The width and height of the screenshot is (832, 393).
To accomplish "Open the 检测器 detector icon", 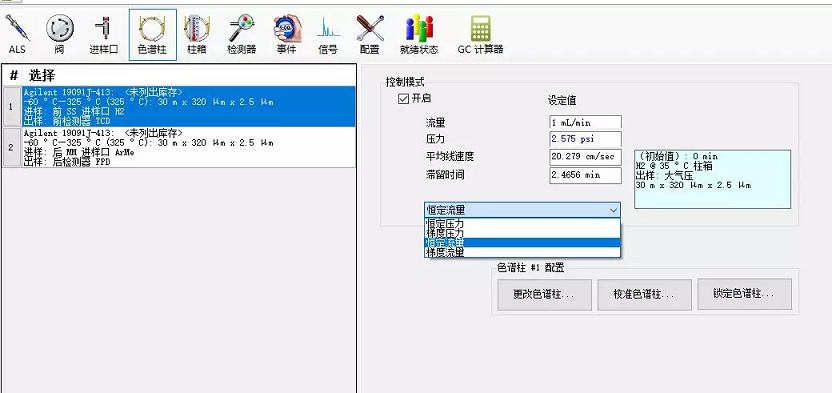I will (x=241, y=34).
